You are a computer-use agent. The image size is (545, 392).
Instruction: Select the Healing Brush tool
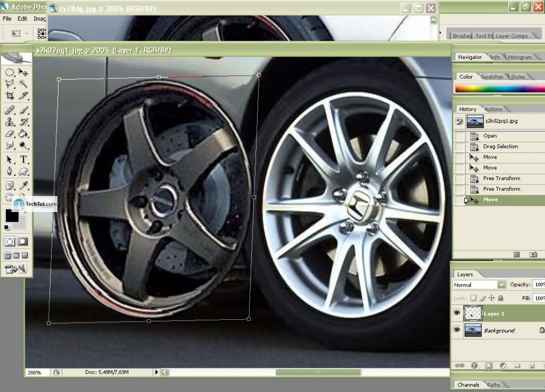[10, 111]
